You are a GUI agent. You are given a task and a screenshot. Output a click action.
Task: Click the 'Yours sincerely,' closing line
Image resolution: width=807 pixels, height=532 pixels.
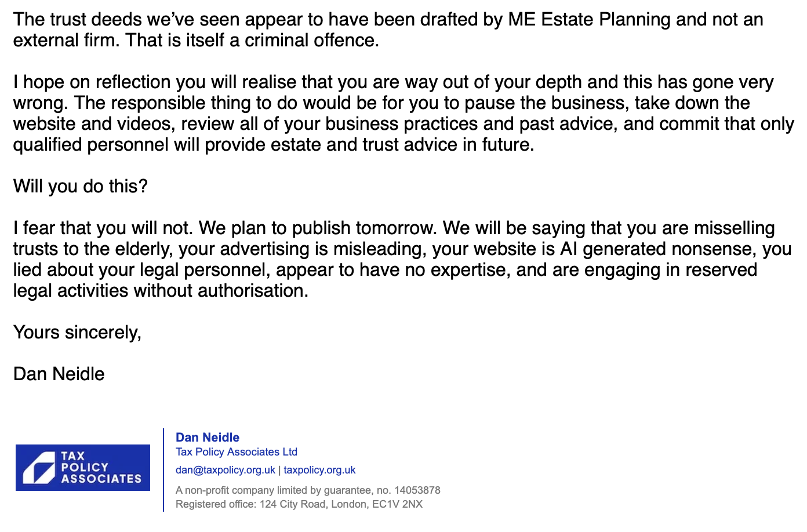click(x=77, y=332)
